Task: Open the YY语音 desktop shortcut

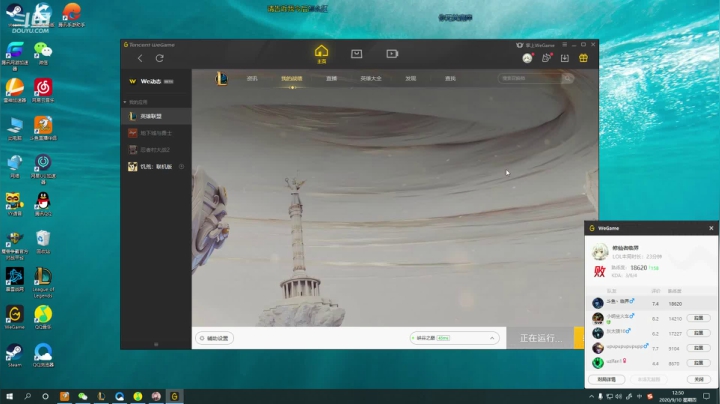Action: [15, 204]
